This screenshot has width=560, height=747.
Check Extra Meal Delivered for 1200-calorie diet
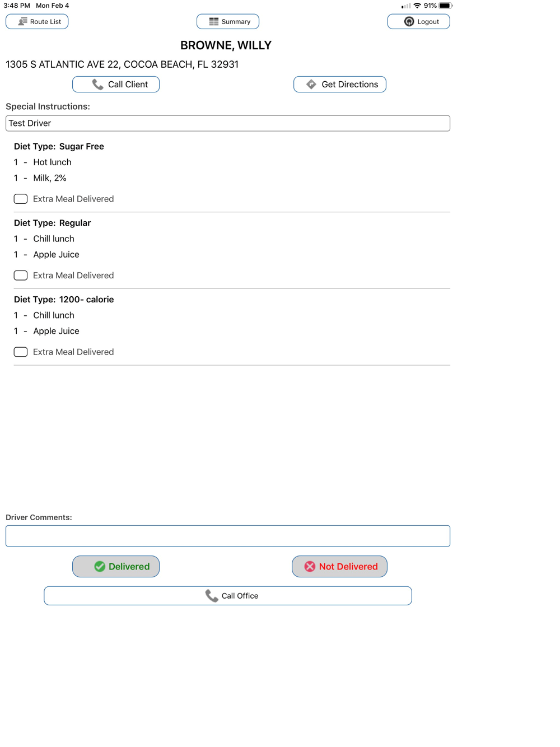point(21,352)
